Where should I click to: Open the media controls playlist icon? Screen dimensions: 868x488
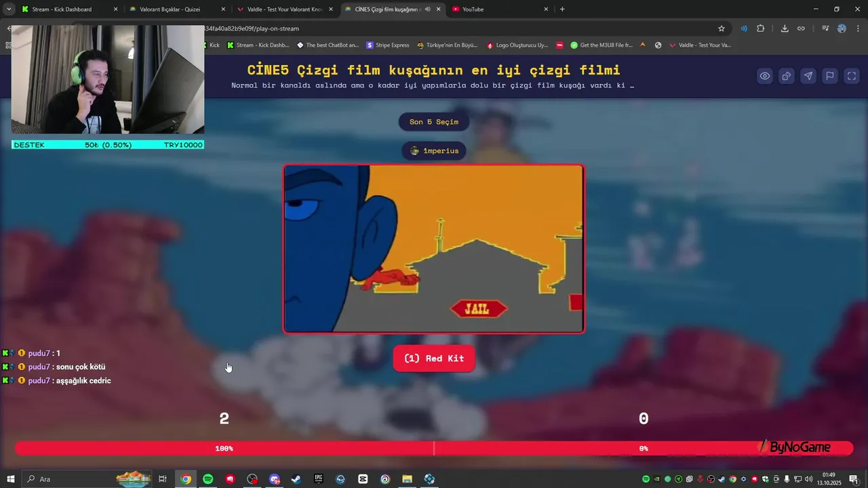(x=825, y=28)
